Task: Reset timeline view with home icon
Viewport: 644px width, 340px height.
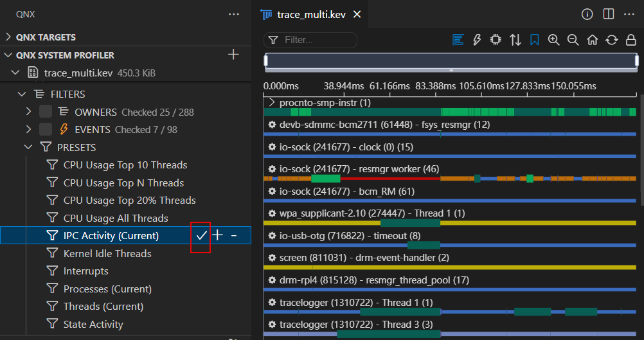Action: (593, 40)
